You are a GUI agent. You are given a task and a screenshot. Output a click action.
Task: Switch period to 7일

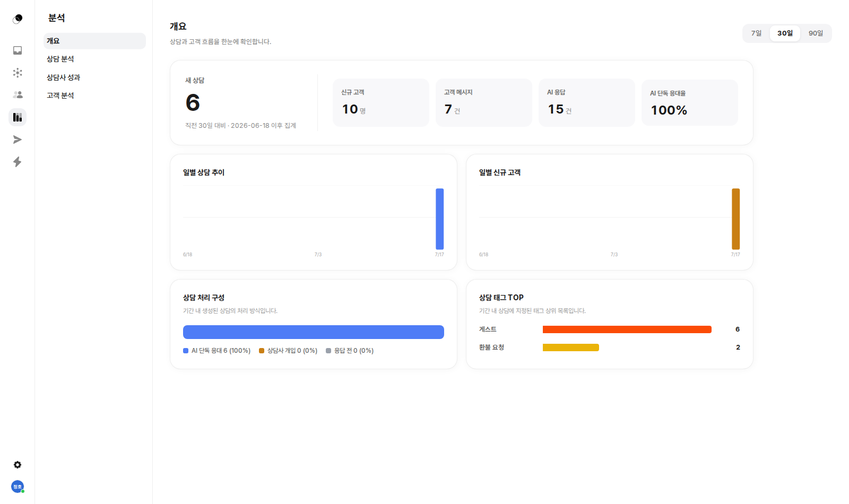[x=756, y=33]
